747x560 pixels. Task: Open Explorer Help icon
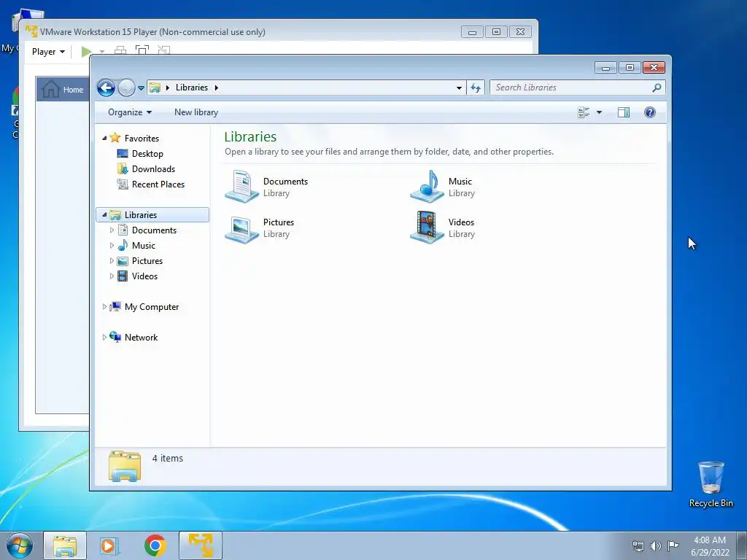649,112
